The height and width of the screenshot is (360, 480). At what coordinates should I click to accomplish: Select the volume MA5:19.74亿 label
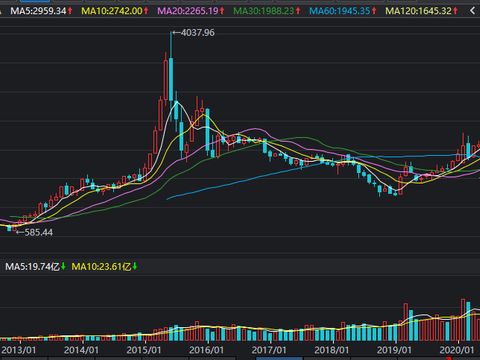click(32, 266)
